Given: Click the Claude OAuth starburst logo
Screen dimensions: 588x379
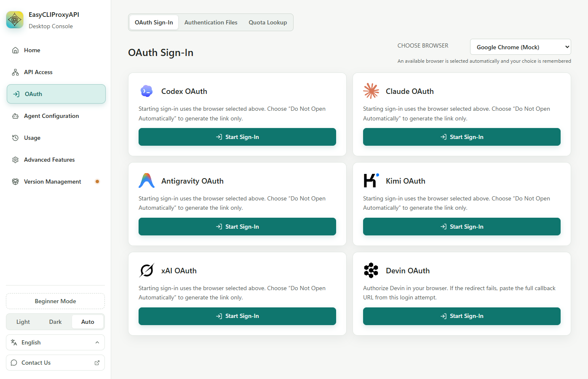Looking at the screenshot, I should tap(371, 91).
